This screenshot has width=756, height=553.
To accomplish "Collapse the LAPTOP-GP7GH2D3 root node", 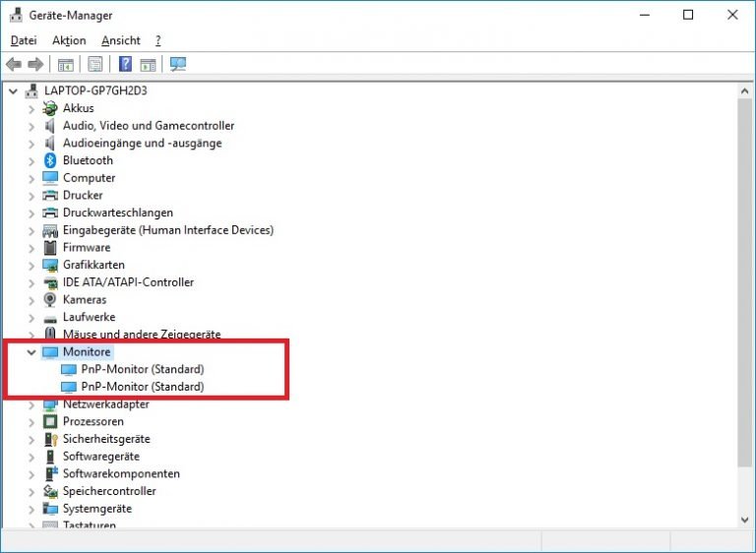I will [x=13, y=91].
